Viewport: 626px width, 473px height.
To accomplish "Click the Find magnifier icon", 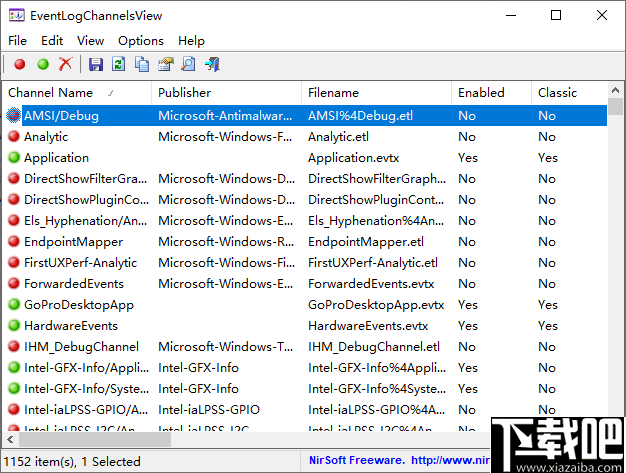I will [x=188, y=64].
